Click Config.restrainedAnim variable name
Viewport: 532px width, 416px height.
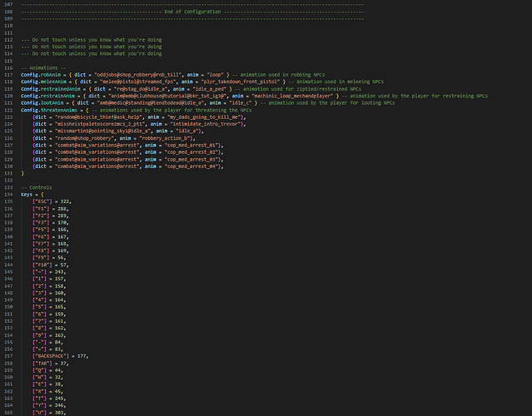[51, 89]
